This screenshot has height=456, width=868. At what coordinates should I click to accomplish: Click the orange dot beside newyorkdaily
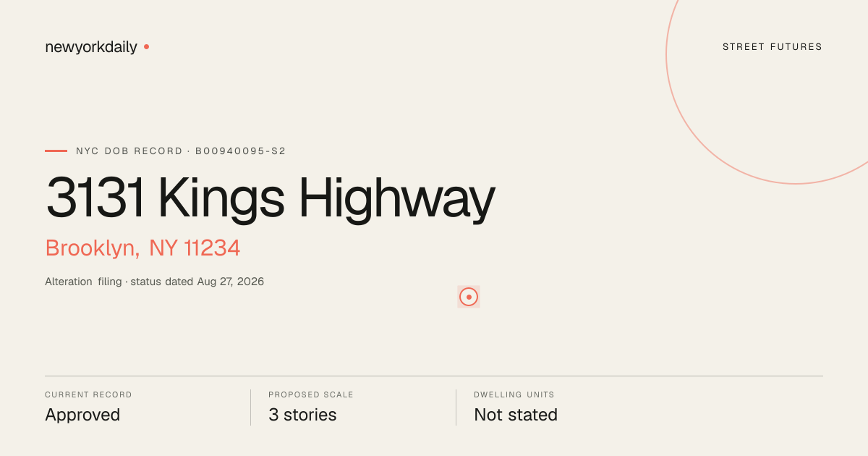[146, 46]
